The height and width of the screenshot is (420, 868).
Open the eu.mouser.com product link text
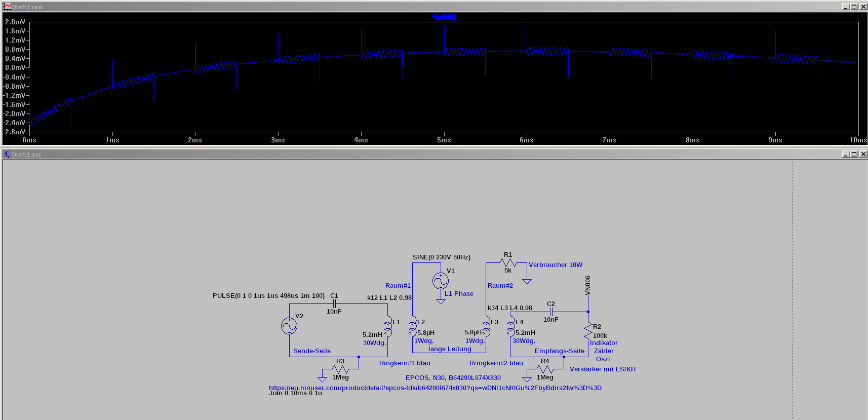point(435,388)
